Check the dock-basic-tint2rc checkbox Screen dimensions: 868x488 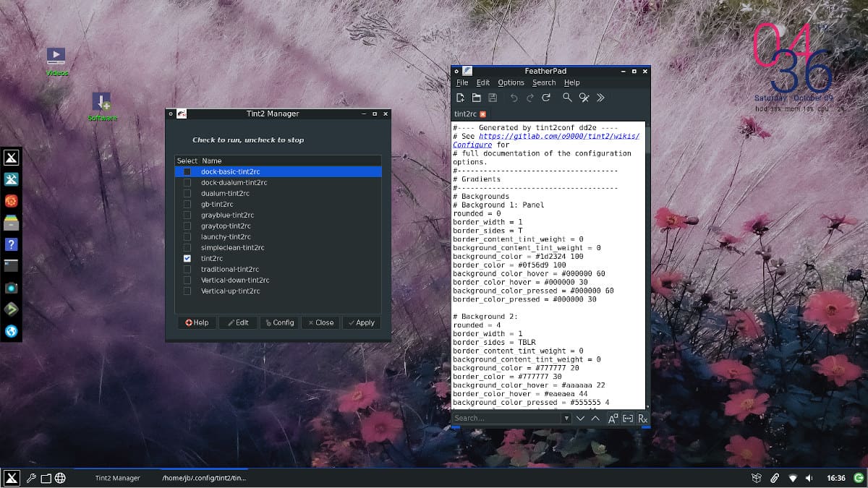tap(187, 172)
